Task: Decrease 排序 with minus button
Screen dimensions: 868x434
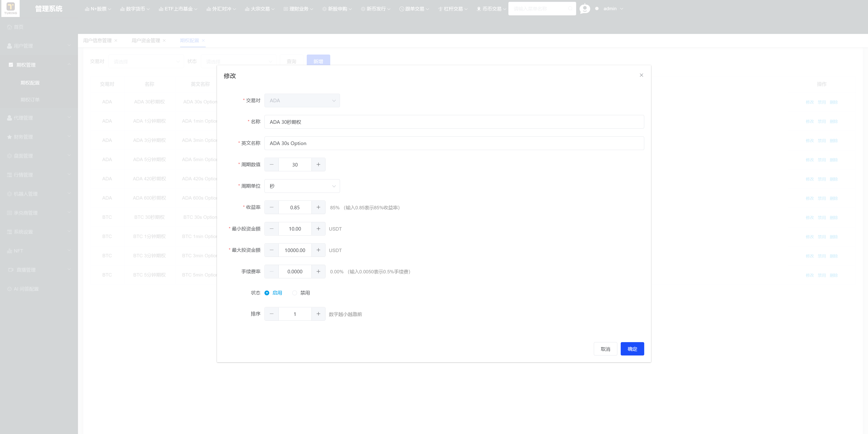Action: pyautogui.click(x=271, y=314)
